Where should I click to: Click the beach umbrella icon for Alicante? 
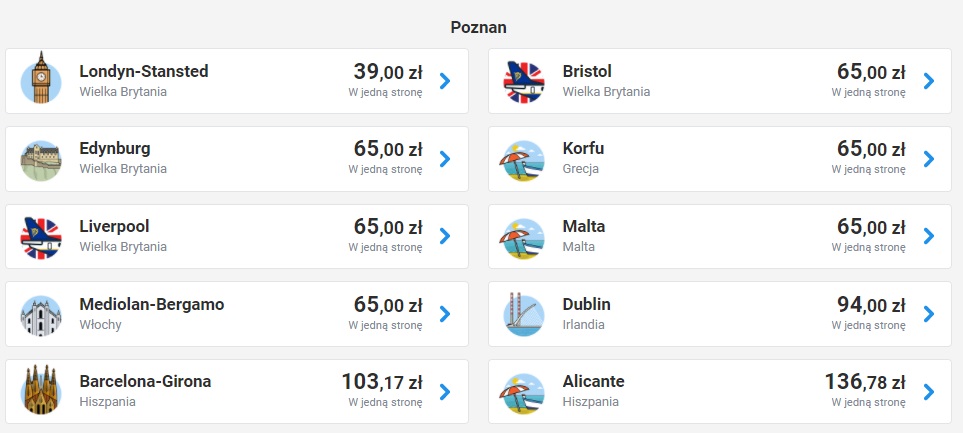click(x=524, y=391)
